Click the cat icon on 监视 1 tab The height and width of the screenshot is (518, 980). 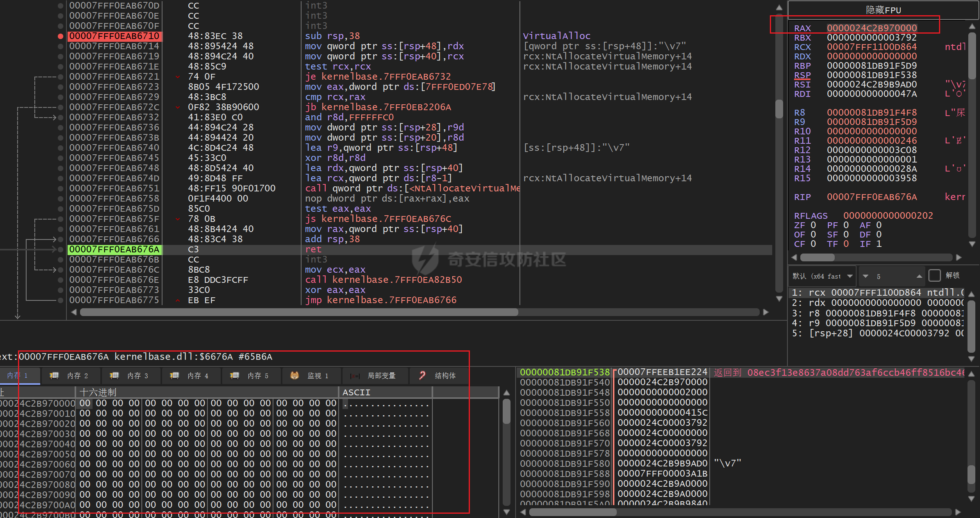pyautogui.click(x=295, y=375)
